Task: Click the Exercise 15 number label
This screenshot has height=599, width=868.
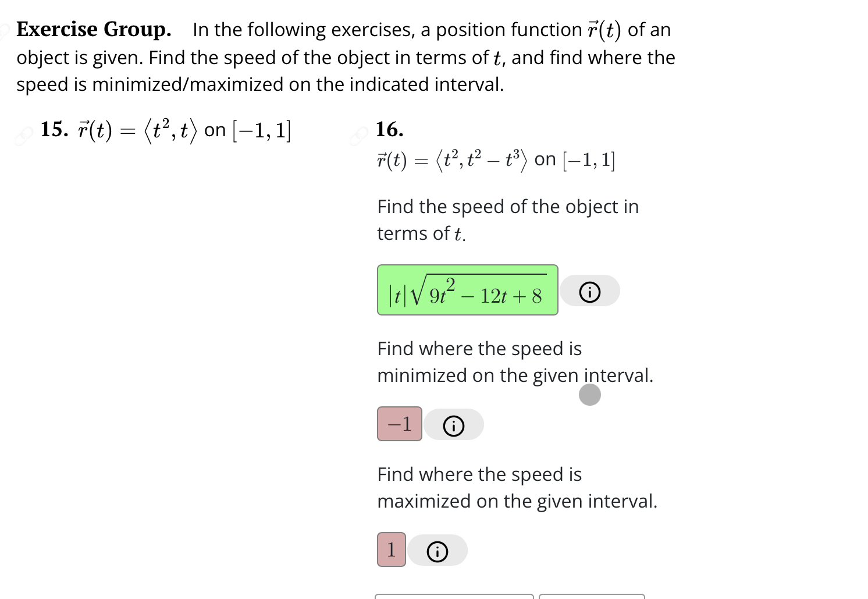Action: click(x=54, y=129)
